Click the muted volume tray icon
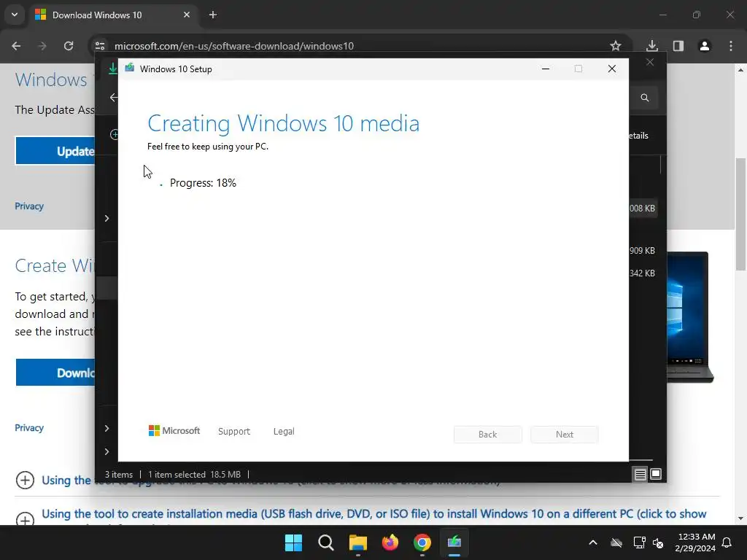The width and height of the screenshot is (747, 560). click(658, 542)
